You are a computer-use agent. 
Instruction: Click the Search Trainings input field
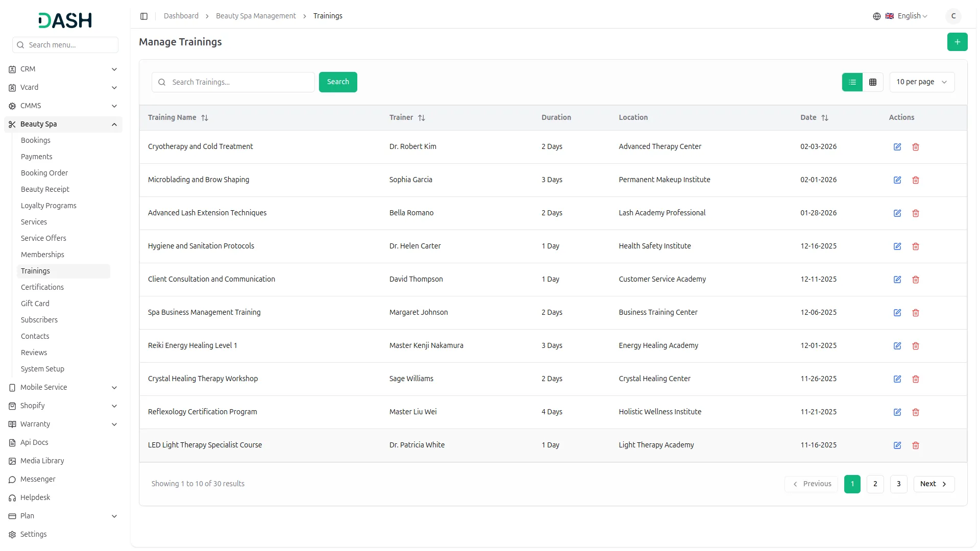tap(240, 82)
